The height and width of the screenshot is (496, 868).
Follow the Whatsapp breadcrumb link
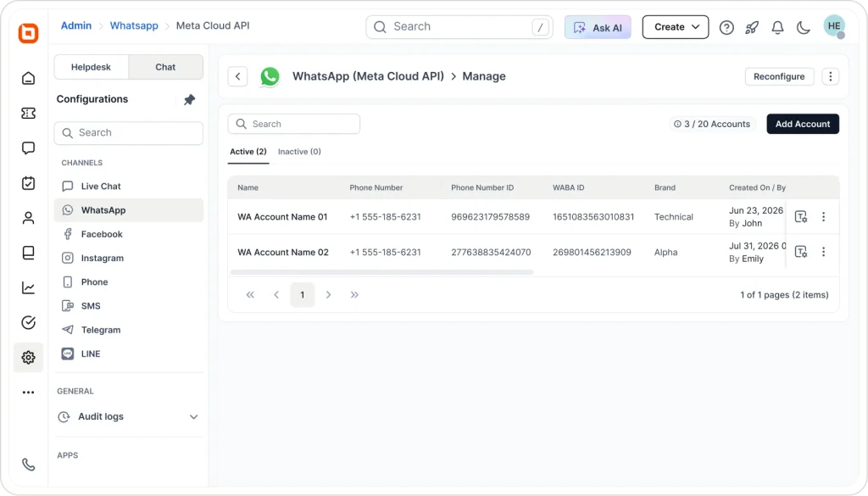click(134, 25)
